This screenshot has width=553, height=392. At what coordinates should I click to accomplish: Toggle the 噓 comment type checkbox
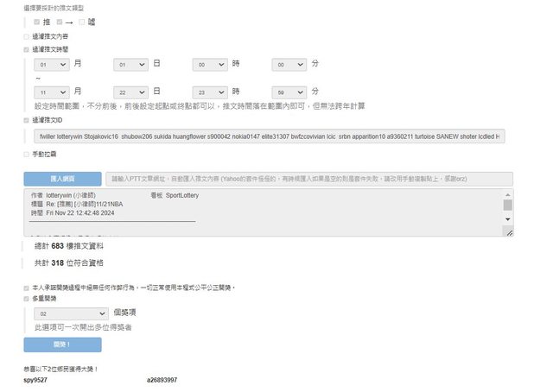coord(82,22)
